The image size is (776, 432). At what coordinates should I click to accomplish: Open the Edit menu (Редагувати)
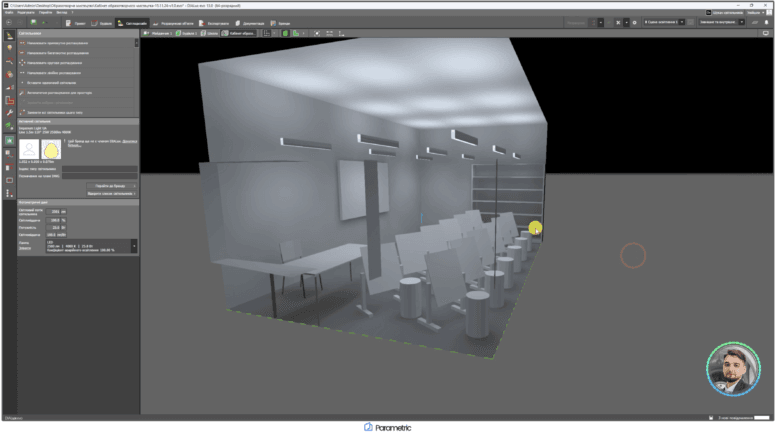tap(25, 12)
